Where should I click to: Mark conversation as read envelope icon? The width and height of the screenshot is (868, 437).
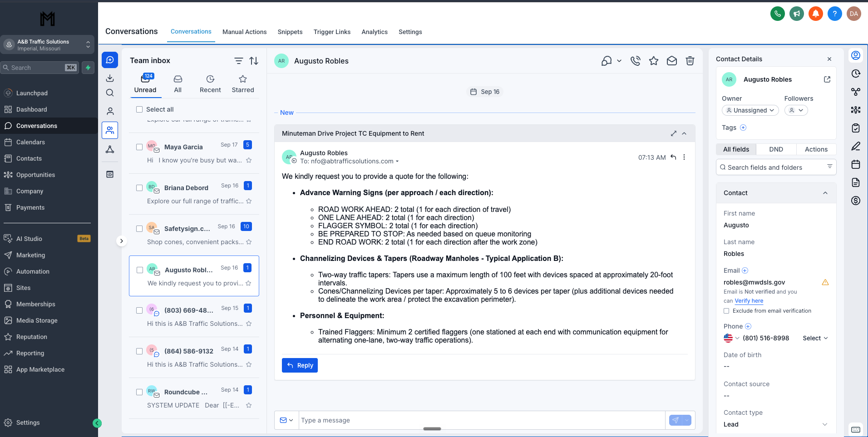672,61
